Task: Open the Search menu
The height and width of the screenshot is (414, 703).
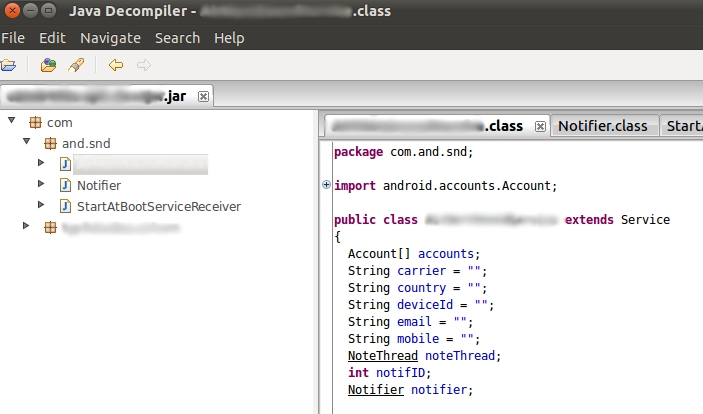Action: (x=177, y=38)
